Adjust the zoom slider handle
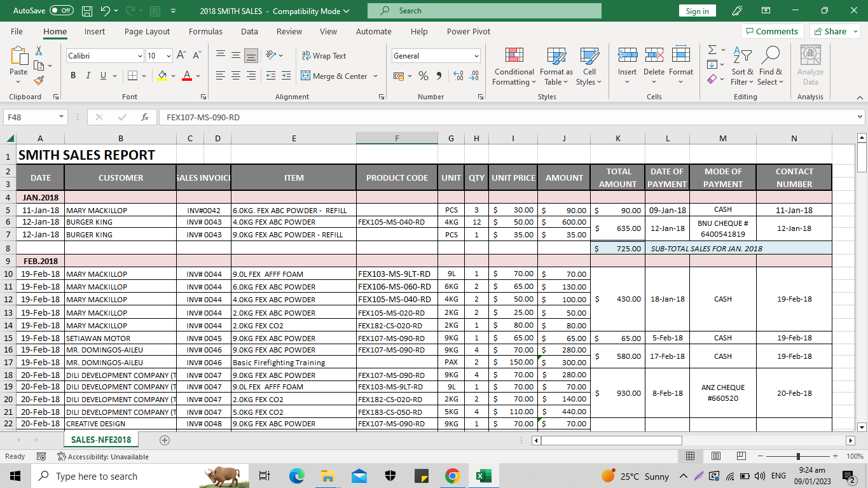The image size is (868, 488). pos(798,456)
